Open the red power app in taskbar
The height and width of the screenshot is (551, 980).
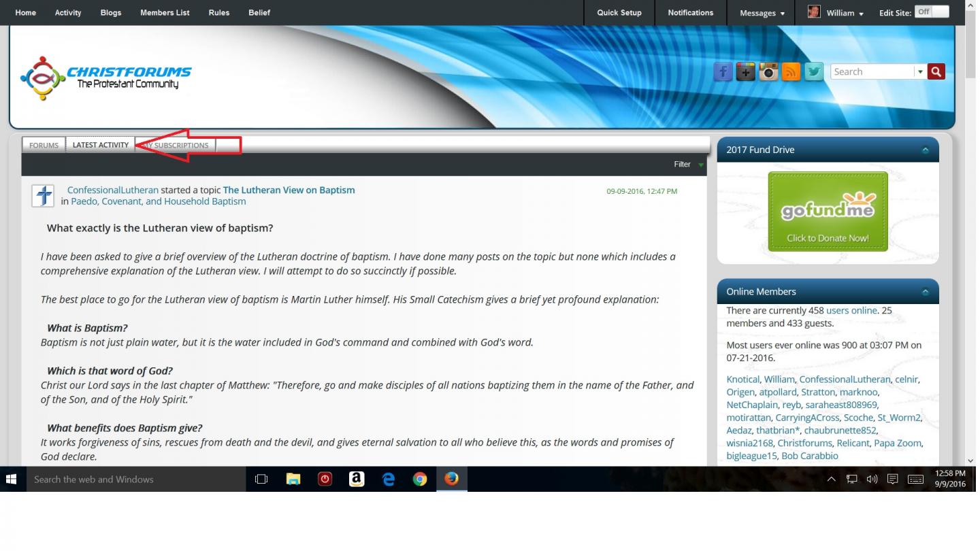coord(325,479)
